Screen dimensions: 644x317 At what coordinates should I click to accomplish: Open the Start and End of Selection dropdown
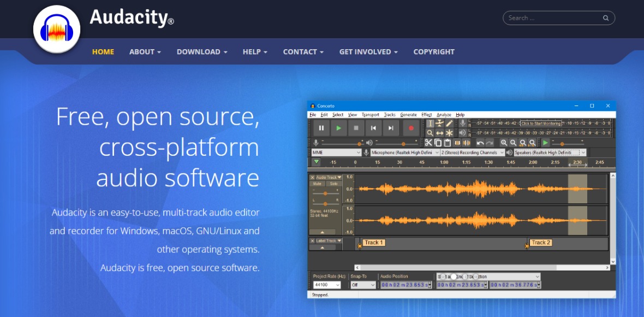tap(488, 277)
